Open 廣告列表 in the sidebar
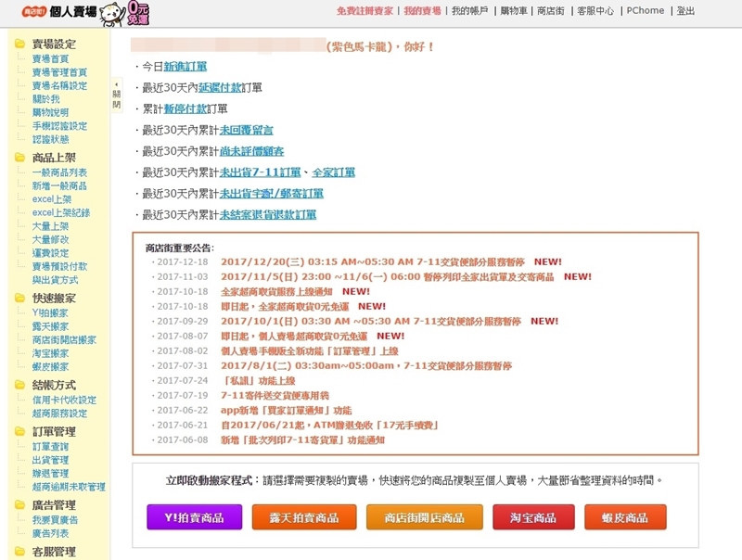 [50, 533]
